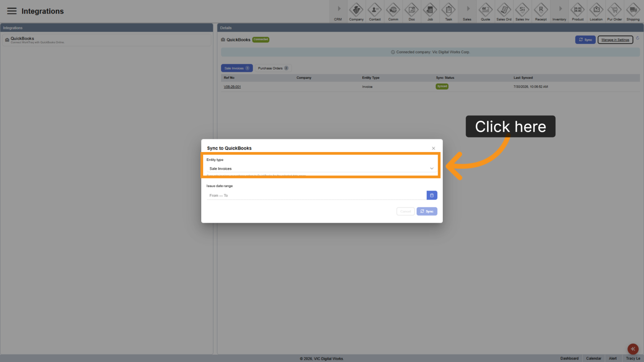Open the Quote module icon
Screen dimensions: 644x362
pyautogui.click(x=485, y=11)
